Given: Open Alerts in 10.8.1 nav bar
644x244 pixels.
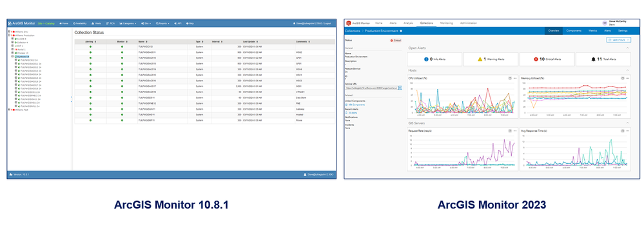Looking at the screenshot, I should tap(97, 23).
